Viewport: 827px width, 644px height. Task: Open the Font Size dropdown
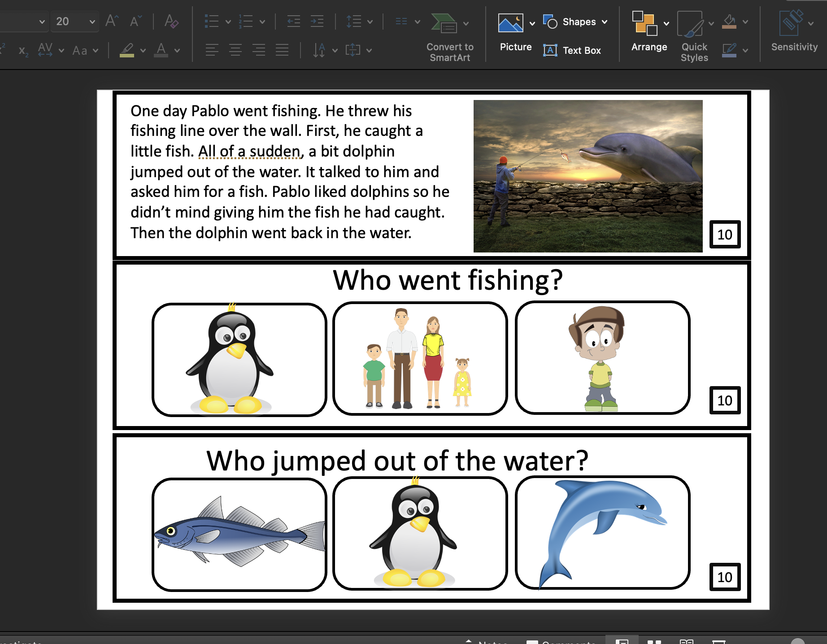(91, 21)
